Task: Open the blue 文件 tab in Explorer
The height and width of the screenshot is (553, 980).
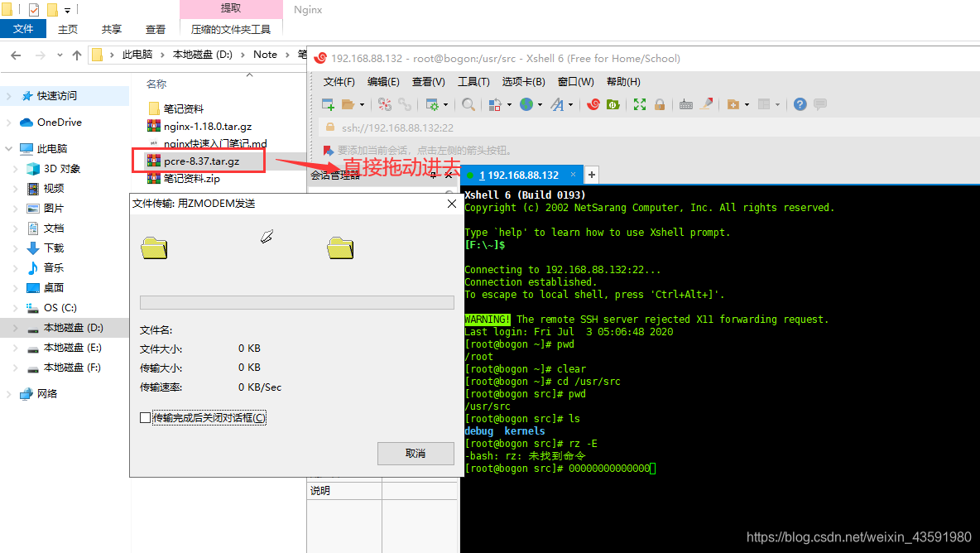Action: pos(23,29)
